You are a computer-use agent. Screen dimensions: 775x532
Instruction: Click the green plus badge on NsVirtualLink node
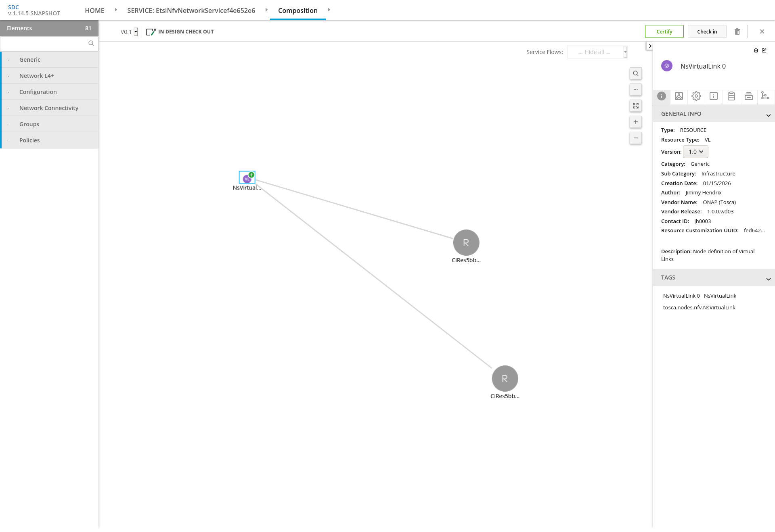[251, 175]
